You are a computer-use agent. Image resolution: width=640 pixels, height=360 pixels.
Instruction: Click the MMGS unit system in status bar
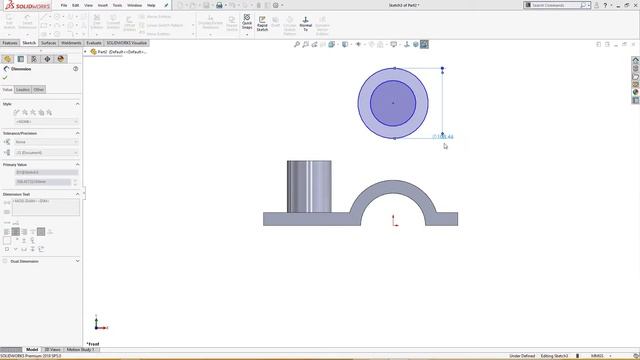click(x=597, y=356)
